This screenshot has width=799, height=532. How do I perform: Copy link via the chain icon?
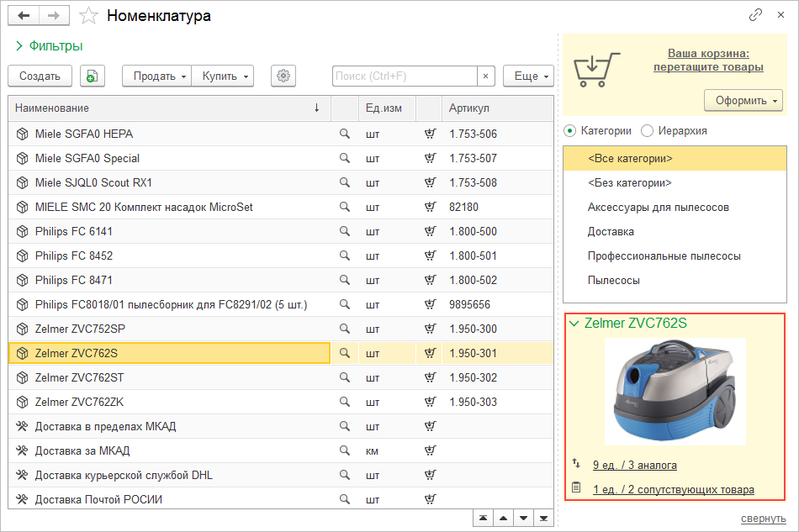(x=755, y=15)
